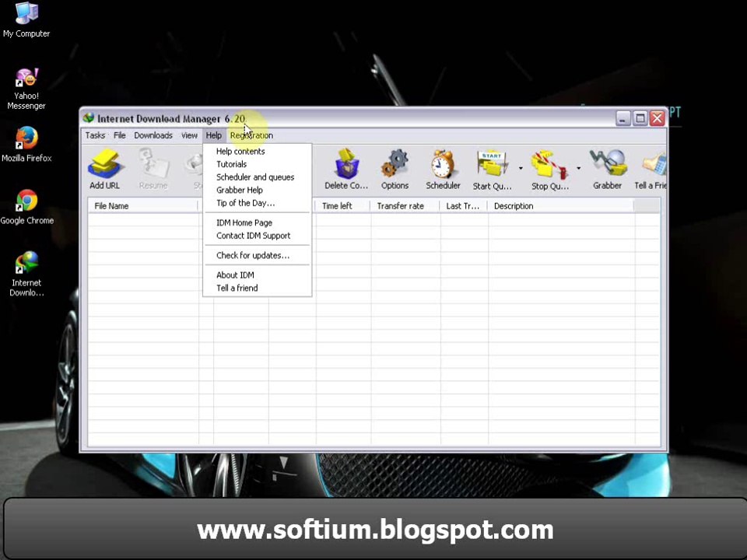The height and width of the screenshot is (560, 747).
Task: Click the greyed Resume toolbar icon
Action: (x=153, y=169)
